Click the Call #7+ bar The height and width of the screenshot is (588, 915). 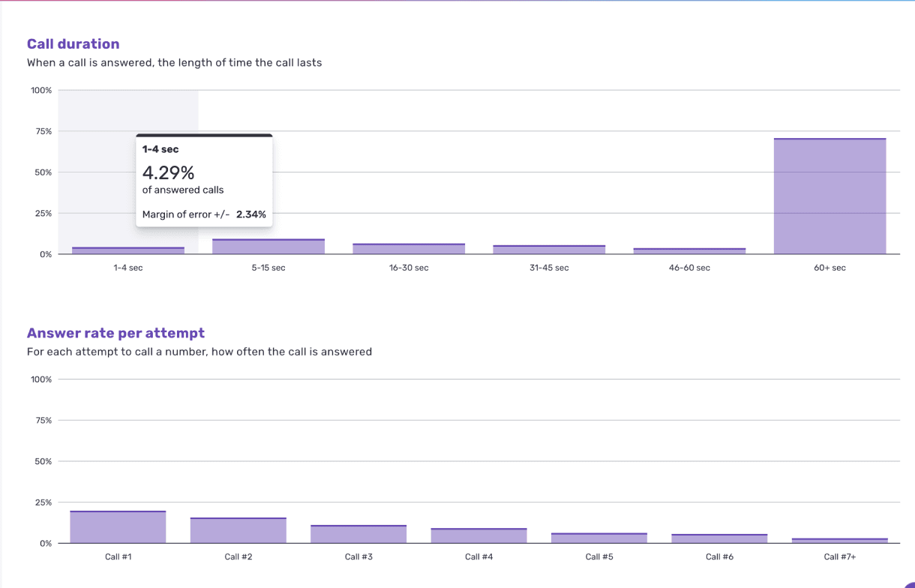pos(840,540)
